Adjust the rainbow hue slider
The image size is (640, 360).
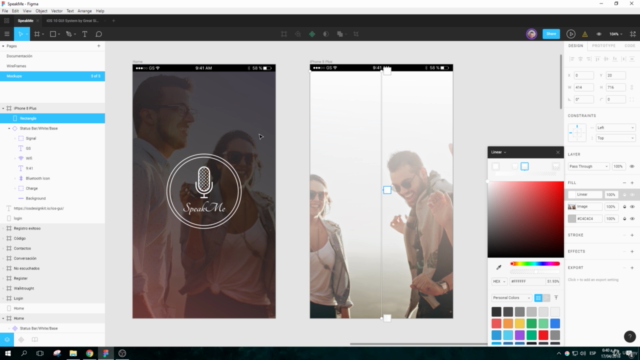point(535,264)
